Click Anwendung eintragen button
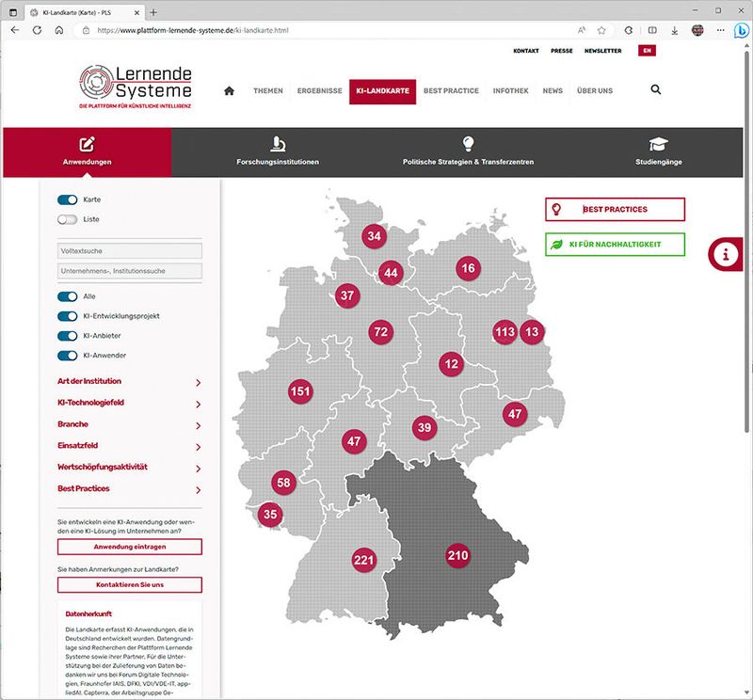 point(130,547)
